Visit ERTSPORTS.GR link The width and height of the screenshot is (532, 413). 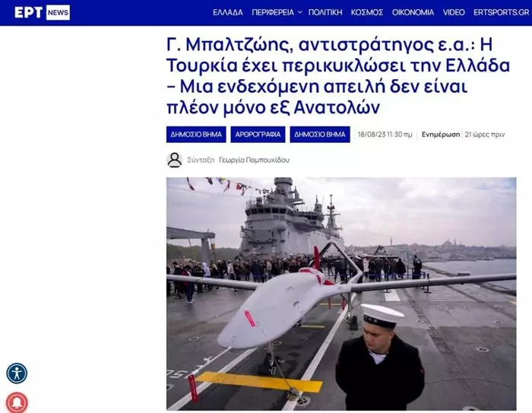click(501, 13)
